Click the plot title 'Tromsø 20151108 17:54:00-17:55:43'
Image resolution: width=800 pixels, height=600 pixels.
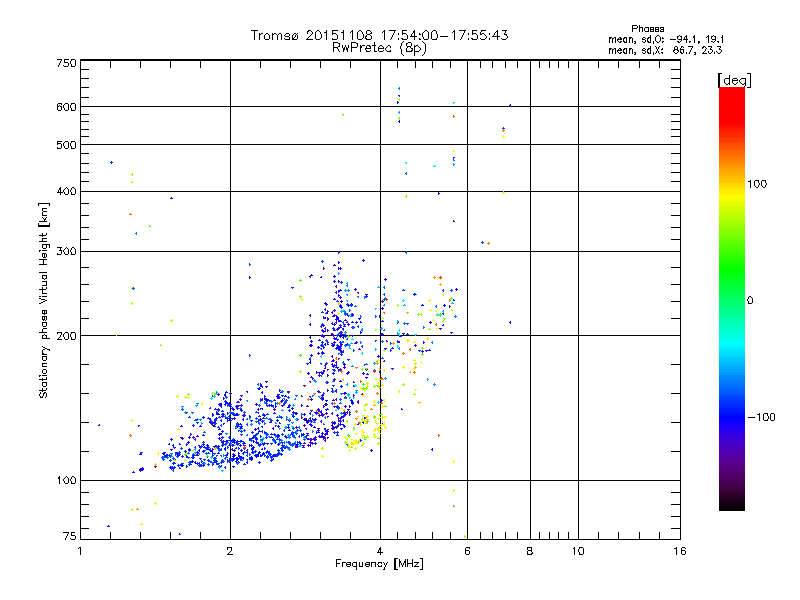click(379, 35)
